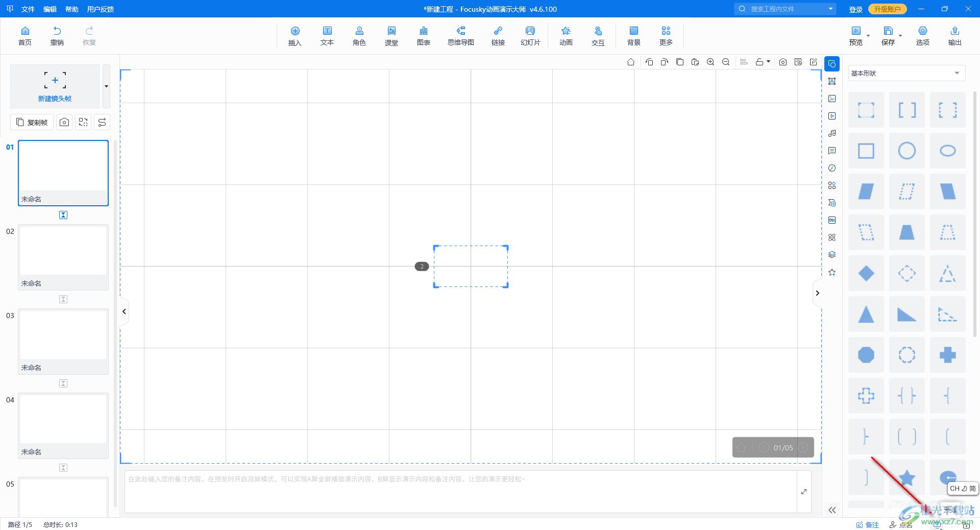
Task: Open the 帮助 menu
Action: click(72, 9)
